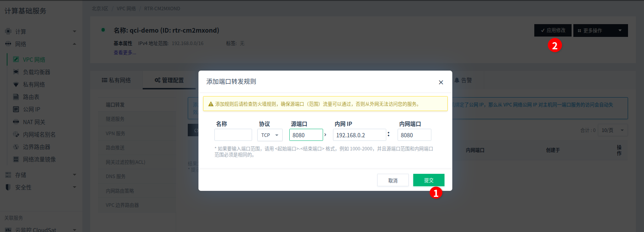644x232 pixels.
Task: Submit the rule with 提交 button
Action: (x=429, y=180)
